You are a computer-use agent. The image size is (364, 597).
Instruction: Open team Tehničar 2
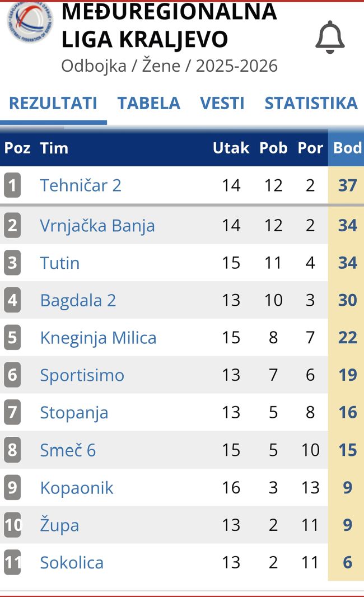point(81,185)
